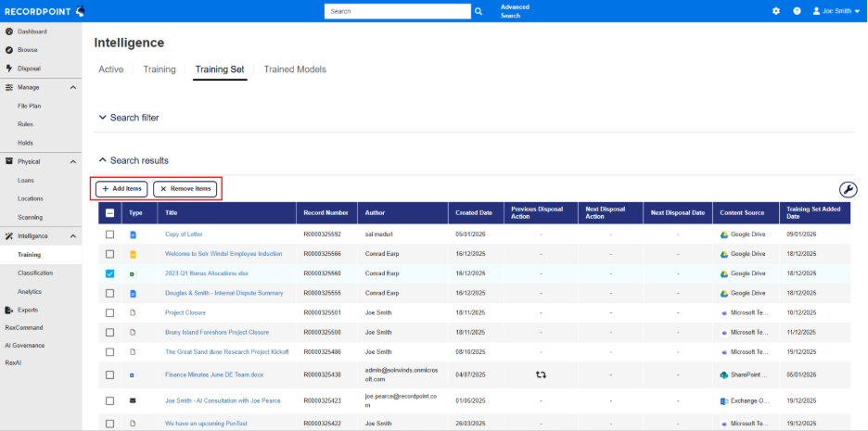Uncheck the 2023 Q1 Bonus Allocations checkbox
Screen dimensions: 868x431
pyautogui.click(x=109, y=273)
